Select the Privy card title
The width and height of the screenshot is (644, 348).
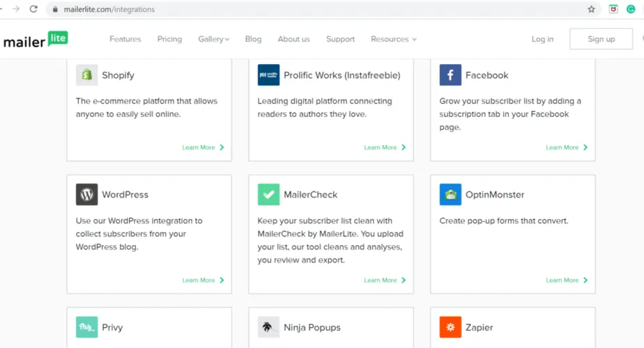pos(112,328)
